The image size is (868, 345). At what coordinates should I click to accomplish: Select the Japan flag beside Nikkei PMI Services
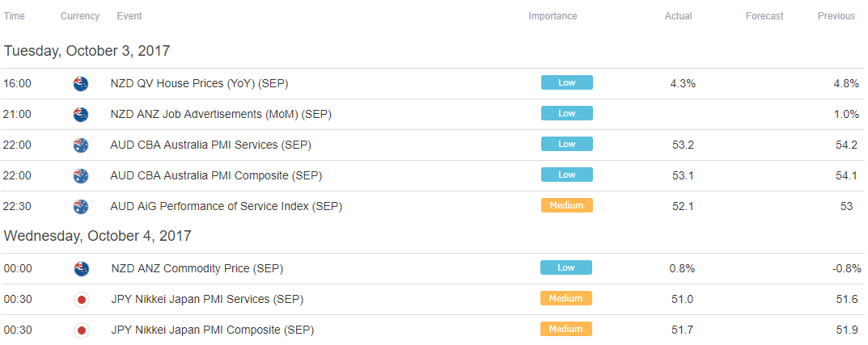(x=82, y=300)
